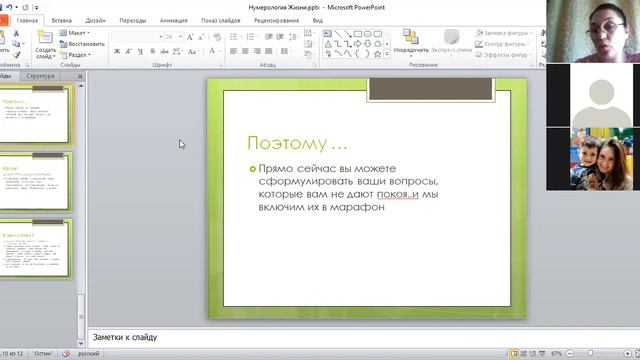Increase font size with large A icon
Image resolution: width=640 pixels, height=360 pixels.
click(x=190, y=37)
